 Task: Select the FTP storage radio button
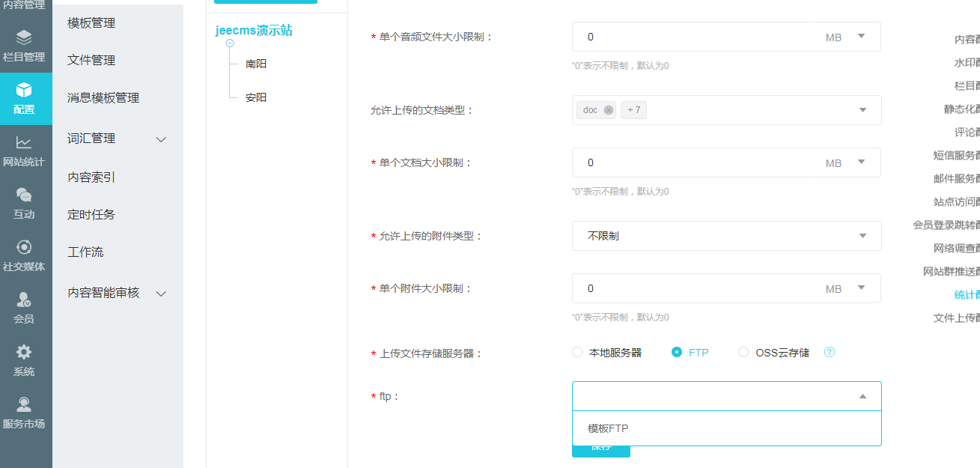(677, 352)
